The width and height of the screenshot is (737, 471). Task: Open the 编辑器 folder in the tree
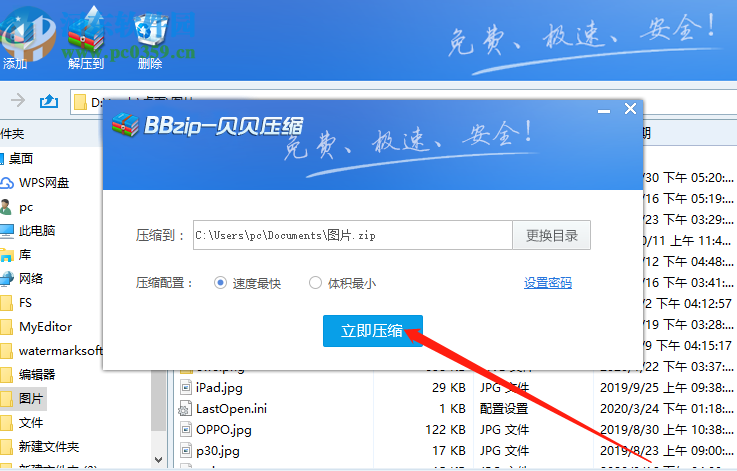tap(37, 375)
